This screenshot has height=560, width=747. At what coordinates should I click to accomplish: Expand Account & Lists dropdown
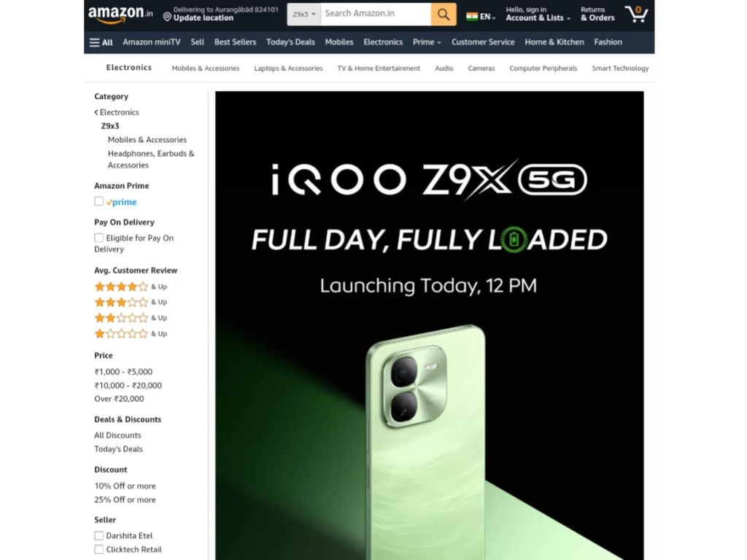538,14
